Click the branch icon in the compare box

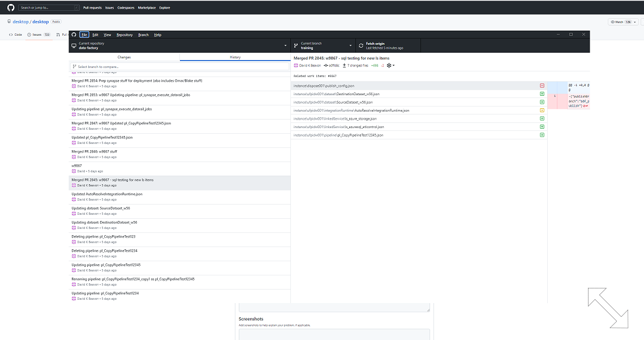pos(74,67)
